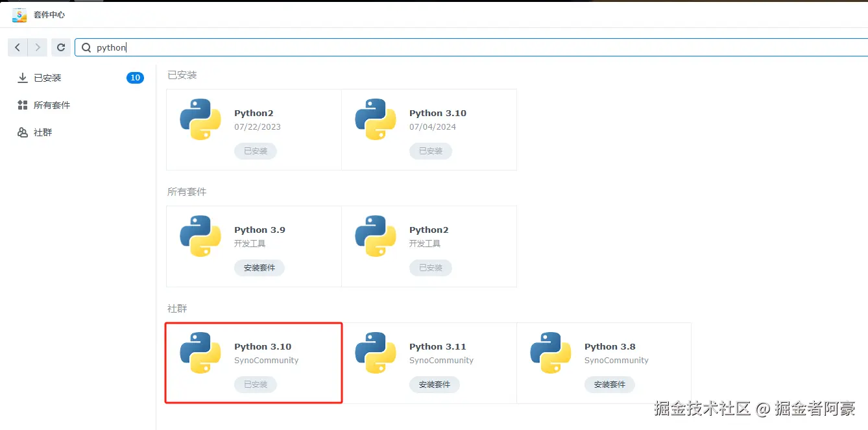Viewport: 868px width, 430px height.
Task: Click the 07/04/2024 date text
Action: tap(433, 127)
